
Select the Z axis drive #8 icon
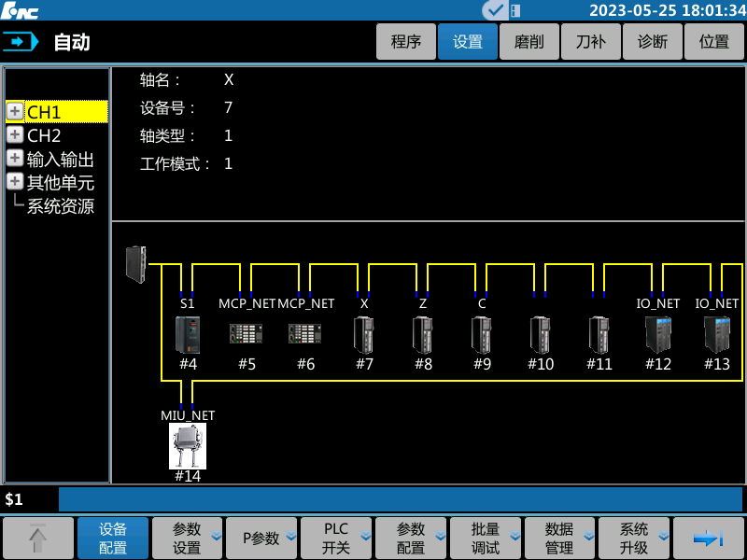(x=423, y=334)
